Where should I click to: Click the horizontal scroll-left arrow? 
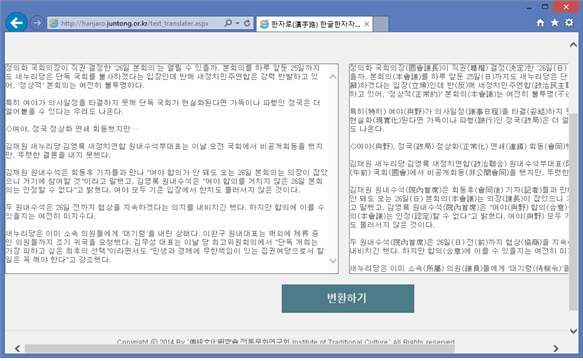pyautogui.click(x=17, y=348)
